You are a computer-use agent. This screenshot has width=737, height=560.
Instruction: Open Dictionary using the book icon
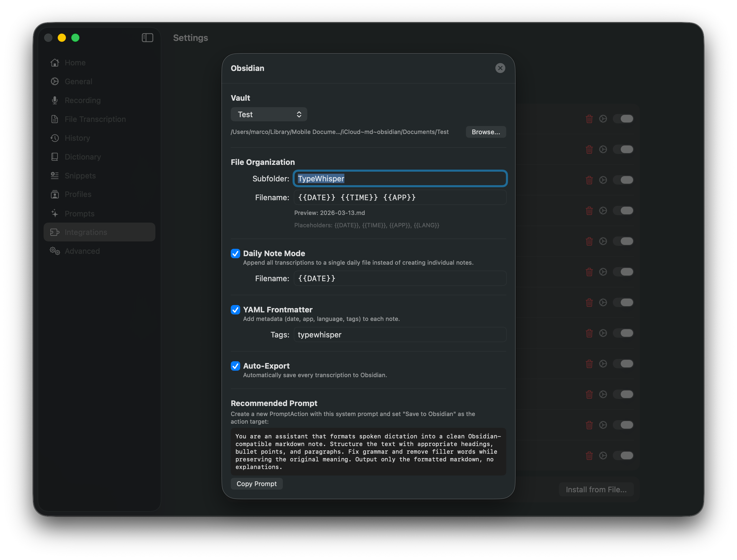[55, 157]
